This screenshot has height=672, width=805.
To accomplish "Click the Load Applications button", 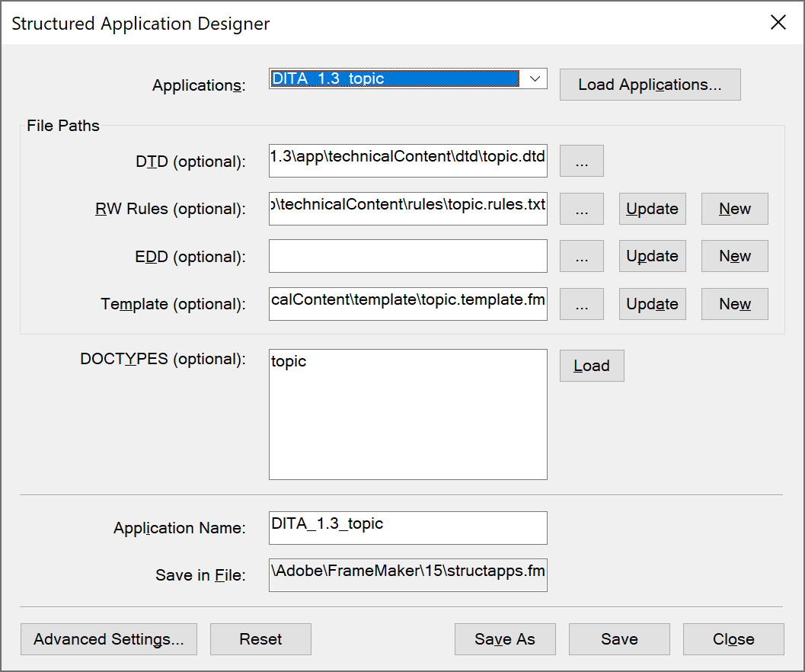I will click(x=650, y=85).
